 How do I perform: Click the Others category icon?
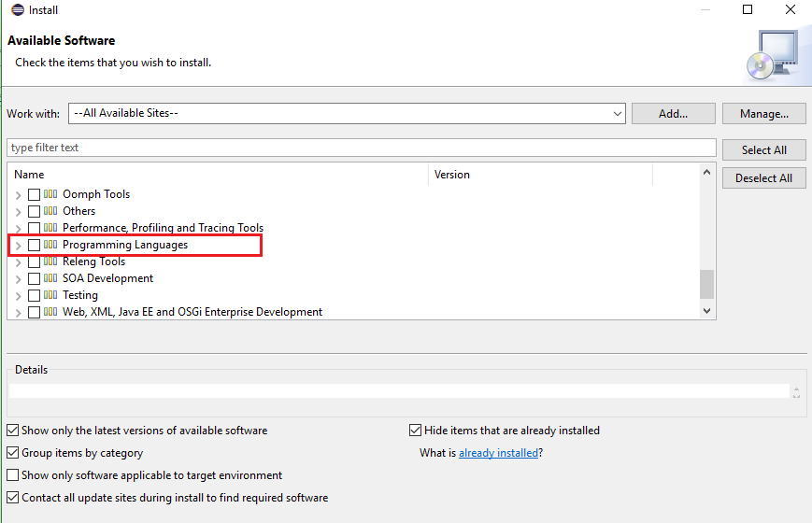click(50, 211)
